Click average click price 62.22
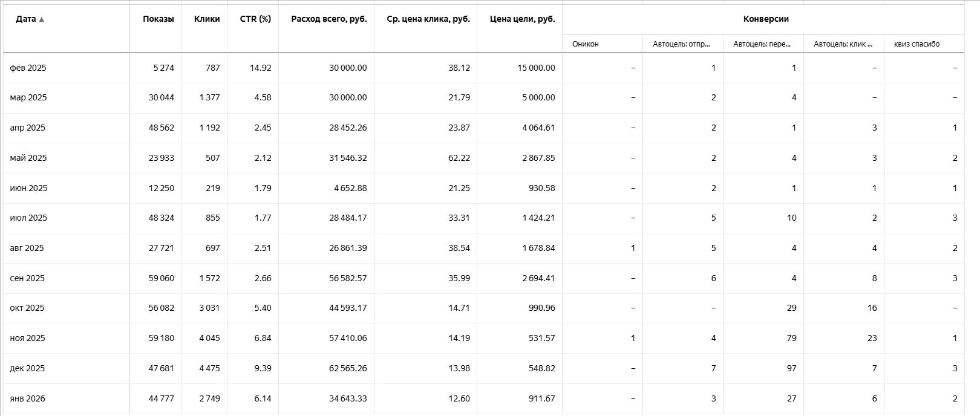Image resolution: width=980 pixels, height=416 pixels. pos(459,158)
